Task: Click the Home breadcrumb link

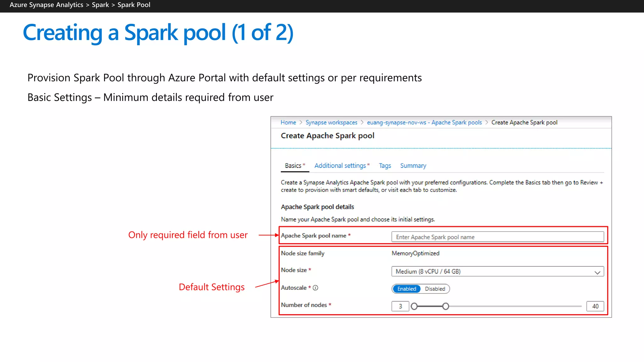Action: pyautogui.click(x=288, y=123)
